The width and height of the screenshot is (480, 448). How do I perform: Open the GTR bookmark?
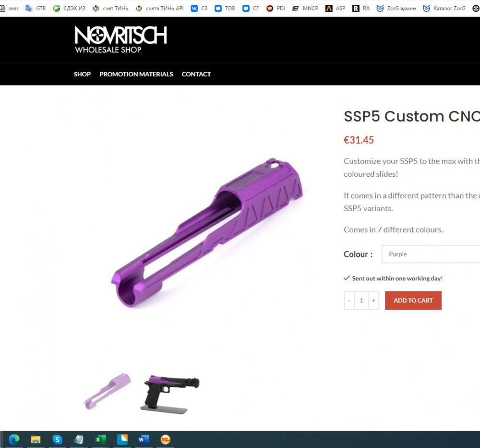coord(36,8)
